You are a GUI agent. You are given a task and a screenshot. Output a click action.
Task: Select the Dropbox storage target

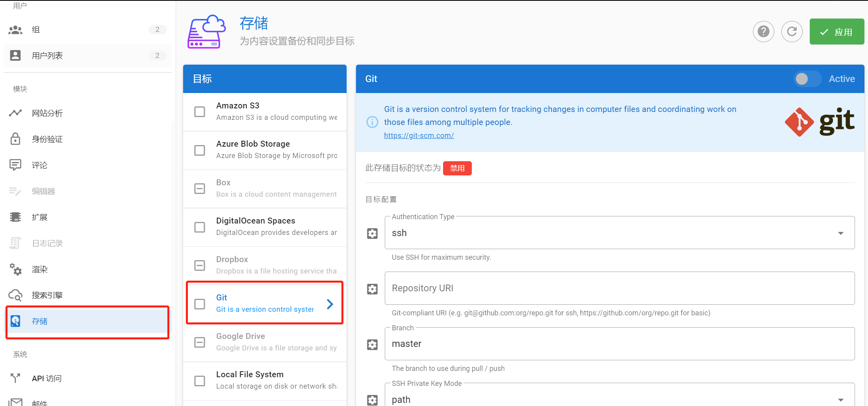pos(265,265)
